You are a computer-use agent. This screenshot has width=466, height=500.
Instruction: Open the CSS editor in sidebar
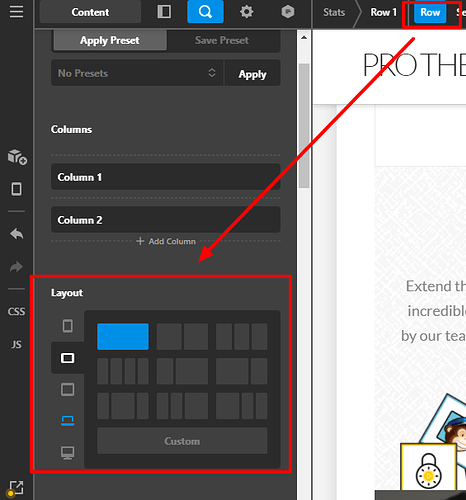[x=16, y=311]
